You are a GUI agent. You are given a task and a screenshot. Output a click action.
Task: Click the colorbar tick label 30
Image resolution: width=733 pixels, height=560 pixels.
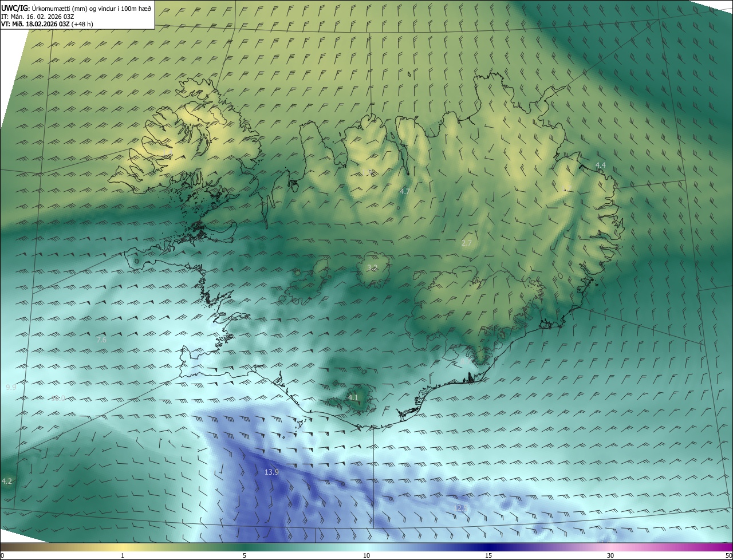click(x=610, y=555)
